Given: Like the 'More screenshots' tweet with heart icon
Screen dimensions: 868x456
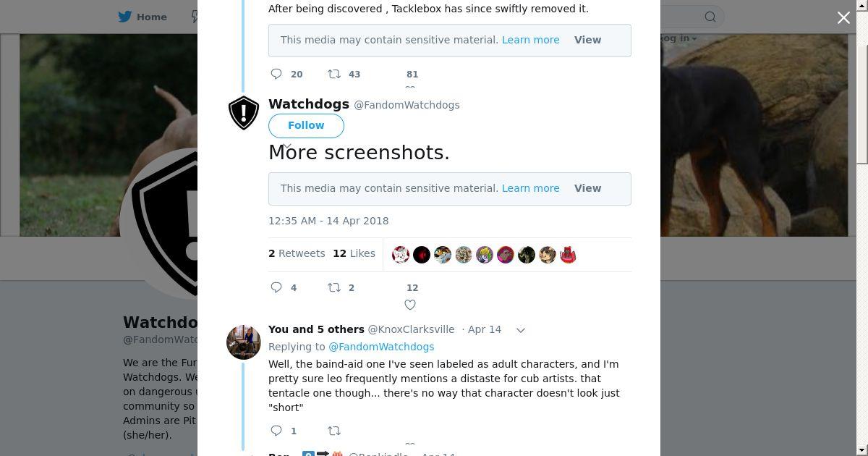Looking at the screenshot, I should (x=410, y=305).
